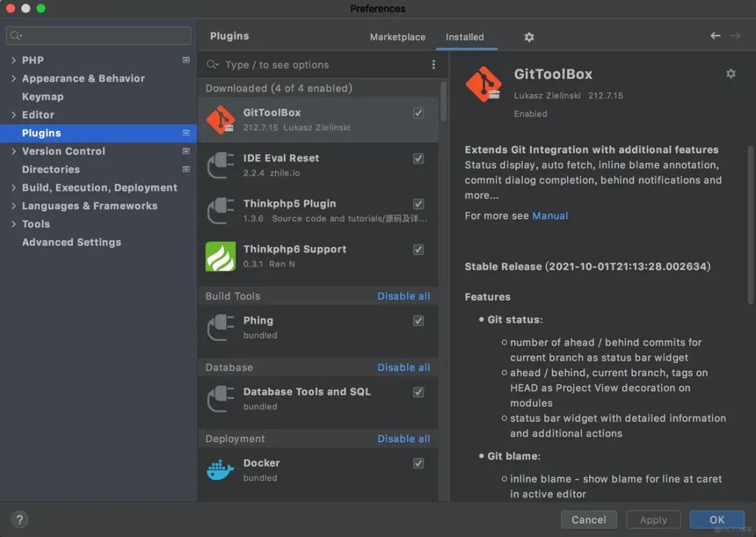The height and width of the screenshot is (537, 756).
Task: Disable the GitToolBox plugin checkbox
Action: [419, 113]
